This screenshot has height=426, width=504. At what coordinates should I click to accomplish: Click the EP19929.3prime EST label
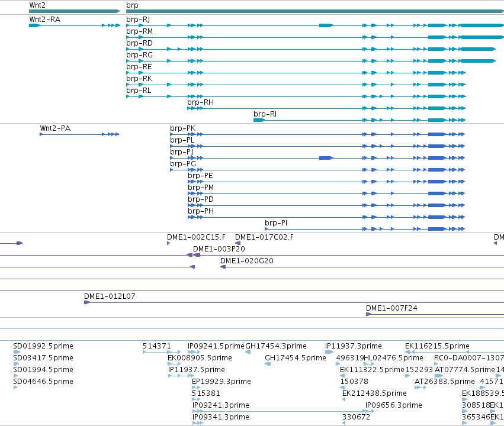(x=221, y=382)
